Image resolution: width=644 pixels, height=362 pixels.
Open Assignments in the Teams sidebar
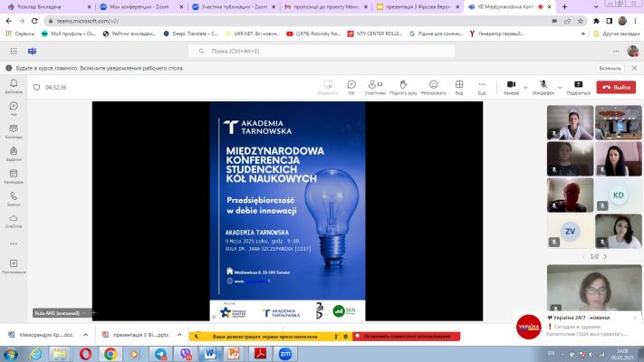point(14,154)
